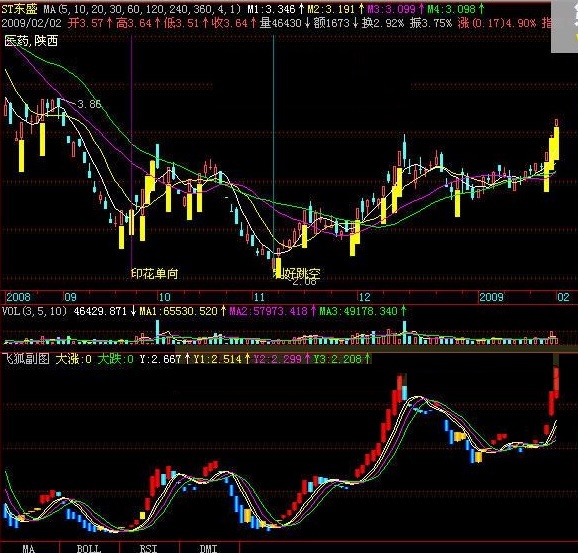
Task: Click the 大涨:0 indicator value
Action: tap(73, 358)
